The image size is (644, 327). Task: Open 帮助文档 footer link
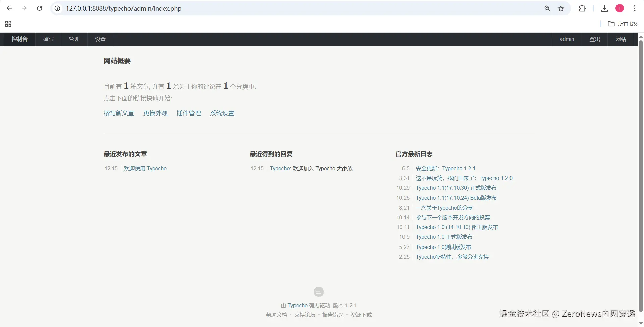pos(277,315)
